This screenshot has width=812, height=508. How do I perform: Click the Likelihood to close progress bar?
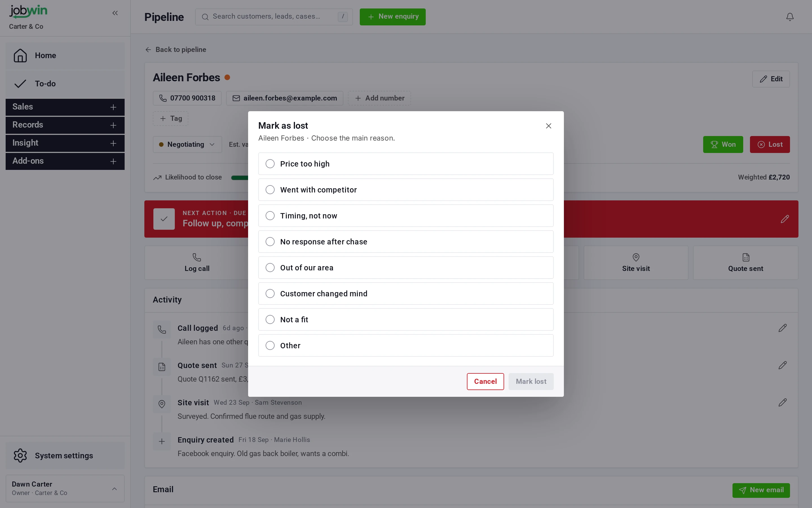click(240, 178)
